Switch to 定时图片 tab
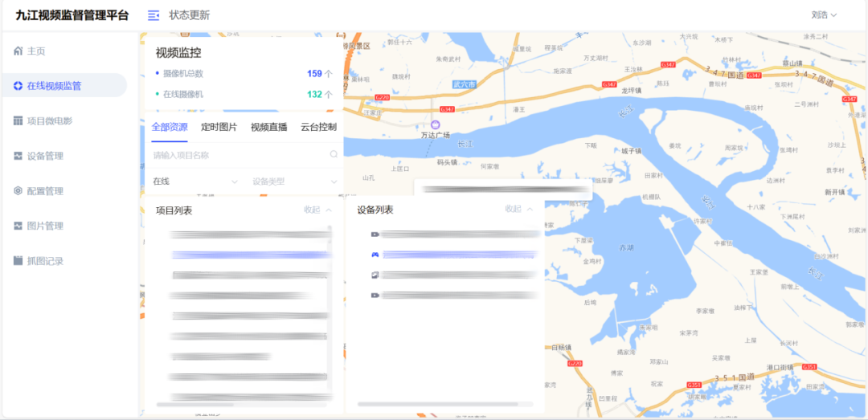868x420 pixels. (219, 127)
